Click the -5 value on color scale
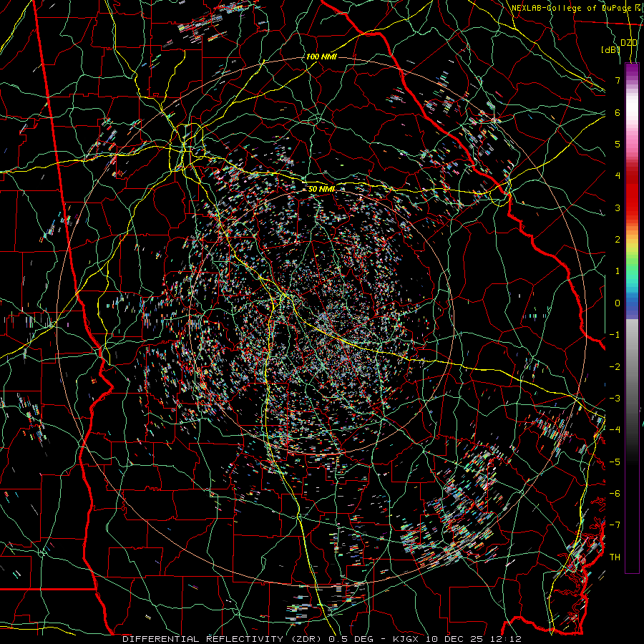Screen dimensions: 644x644 pos(615,462)
